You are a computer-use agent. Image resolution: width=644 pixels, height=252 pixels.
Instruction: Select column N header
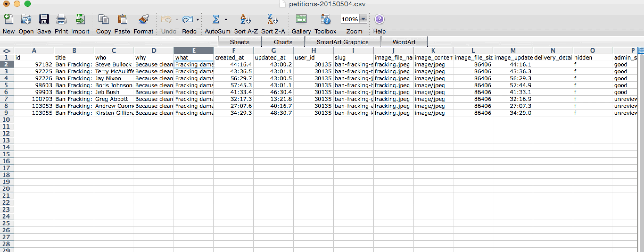pos(553,51)
